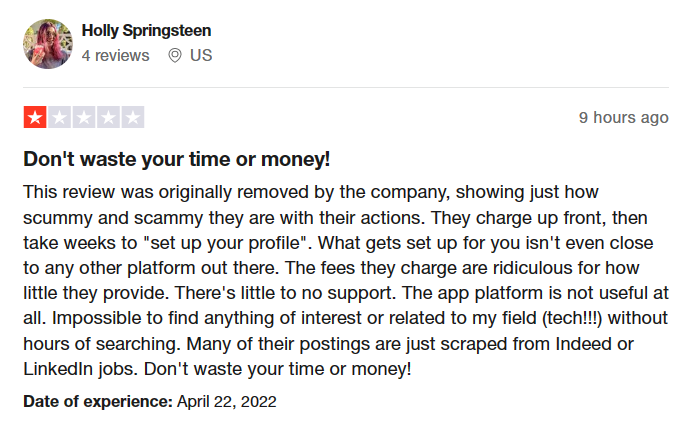684x430 pixels.
Task: Click the third grey star
Action: coord(84,117)
